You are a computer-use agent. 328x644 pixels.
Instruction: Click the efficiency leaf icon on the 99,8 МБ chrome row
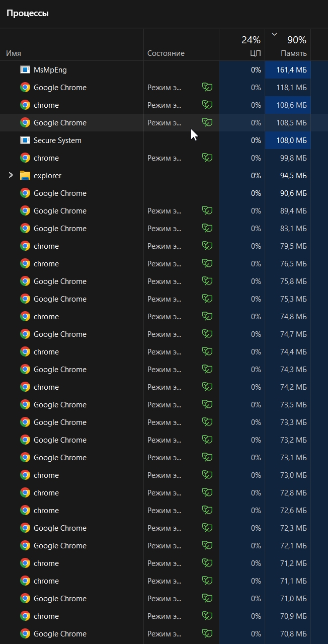[x=207, y=158]
